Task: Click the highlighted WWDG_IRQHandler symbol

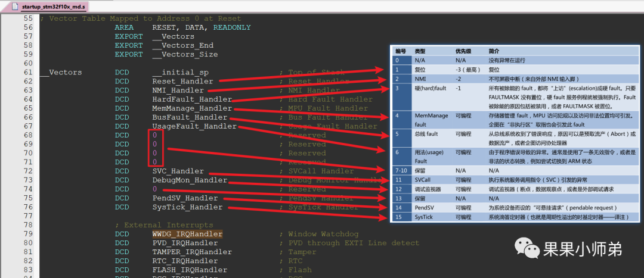Action: coord(187,234)
